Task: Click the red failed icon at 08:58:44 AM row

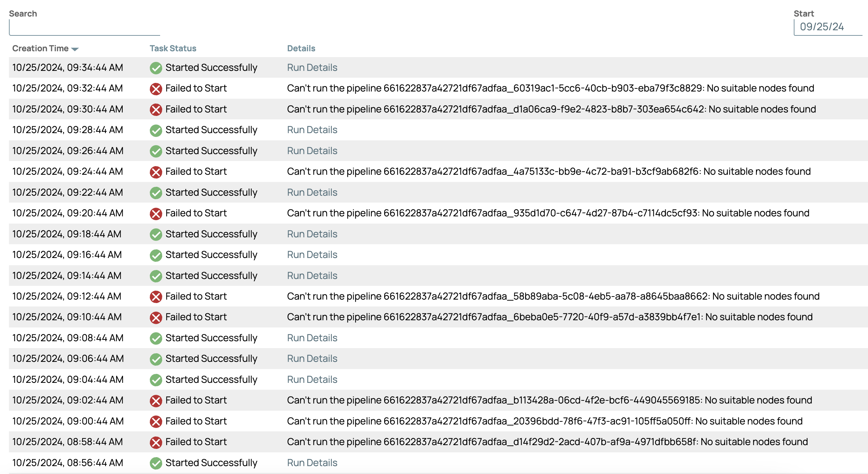Action: (156, 442)
